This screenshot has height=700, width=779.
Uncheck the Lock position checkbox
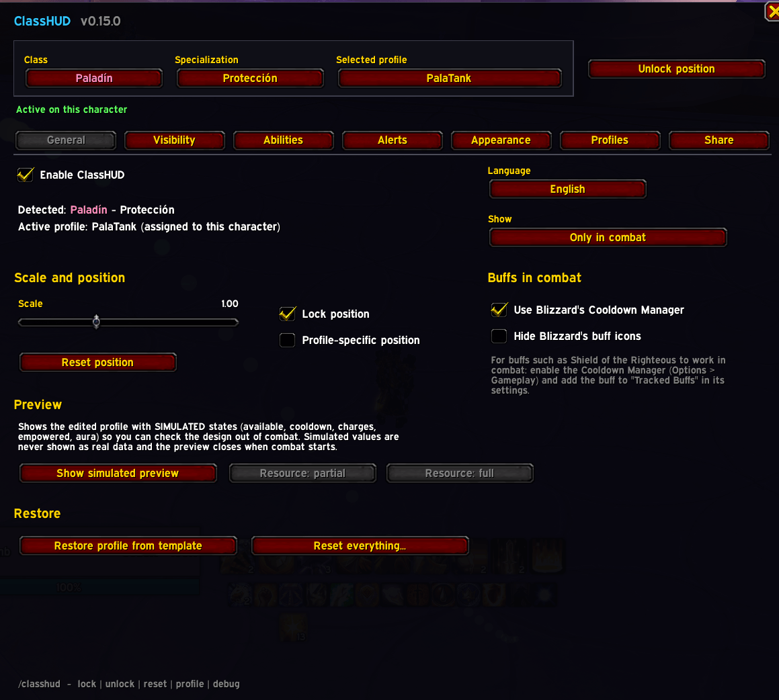pyautogui.click(x=287, y=314)
